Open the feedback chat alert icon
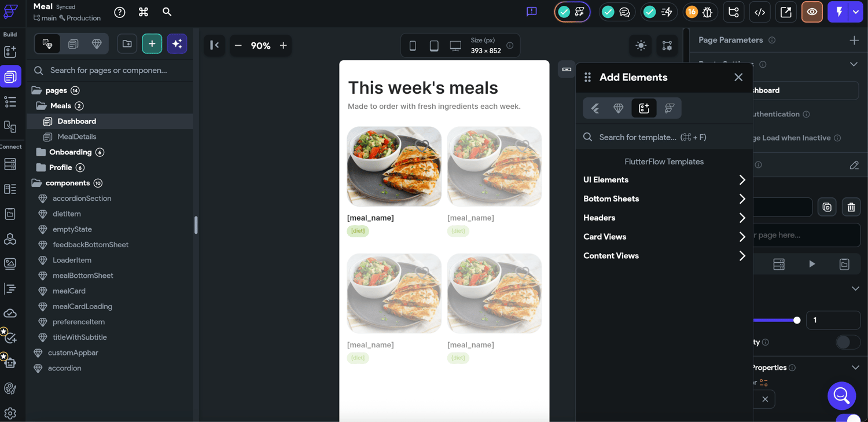Screen dimensions: 868x422 532,12
